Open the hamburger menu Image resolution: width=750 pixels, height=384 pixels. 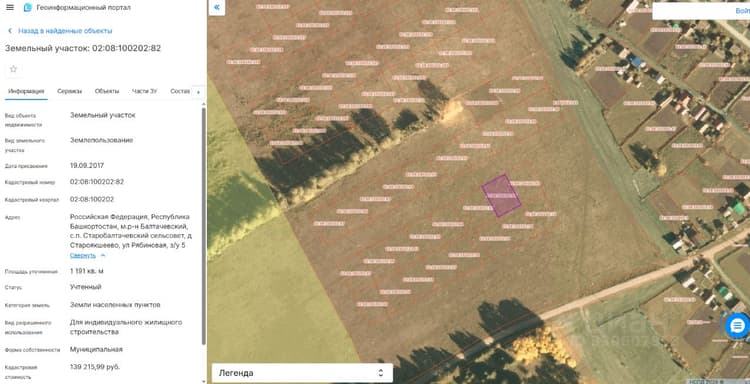click(10, 8)
